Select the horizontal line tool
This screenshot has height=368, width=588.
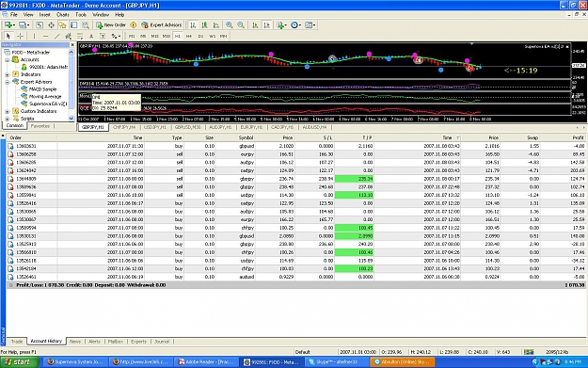point(45,36)
